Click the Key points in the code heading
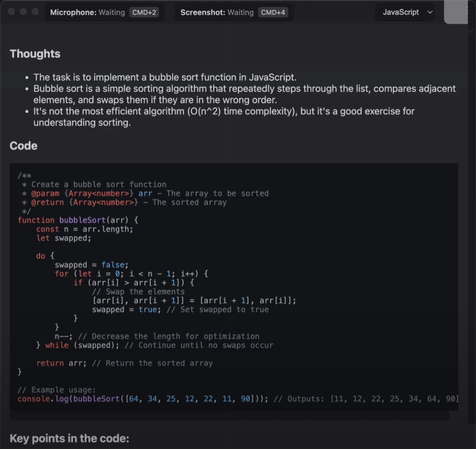 [x=69, y=438]
